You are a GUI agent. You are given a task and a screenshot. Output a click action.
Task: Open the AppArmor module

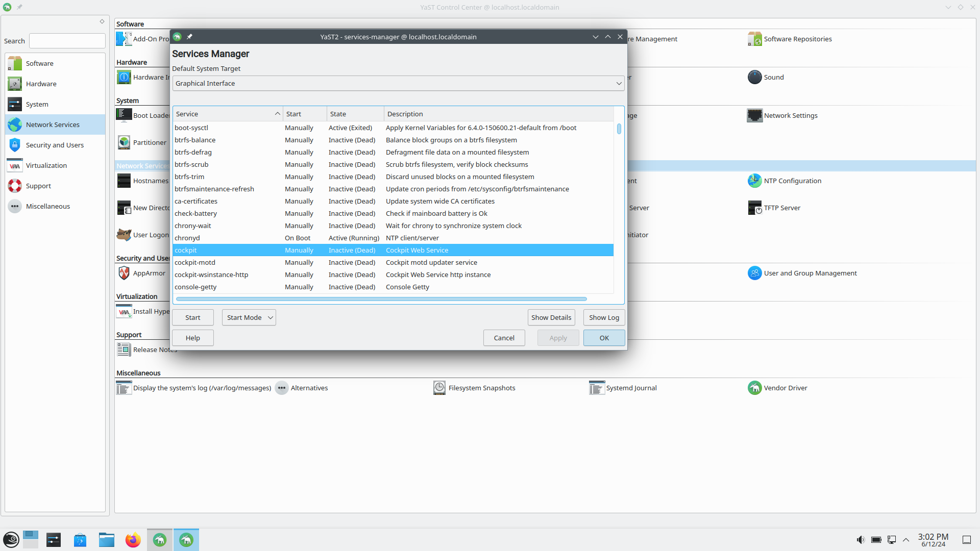click(141, 273)
